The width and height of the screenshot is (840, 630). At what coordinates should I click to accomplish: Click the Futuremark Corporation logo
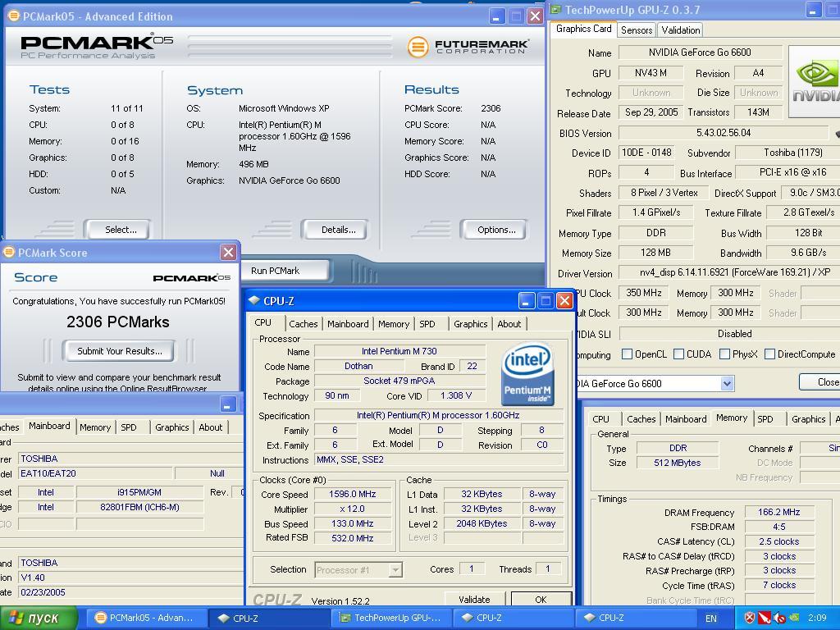coord(468,47)
